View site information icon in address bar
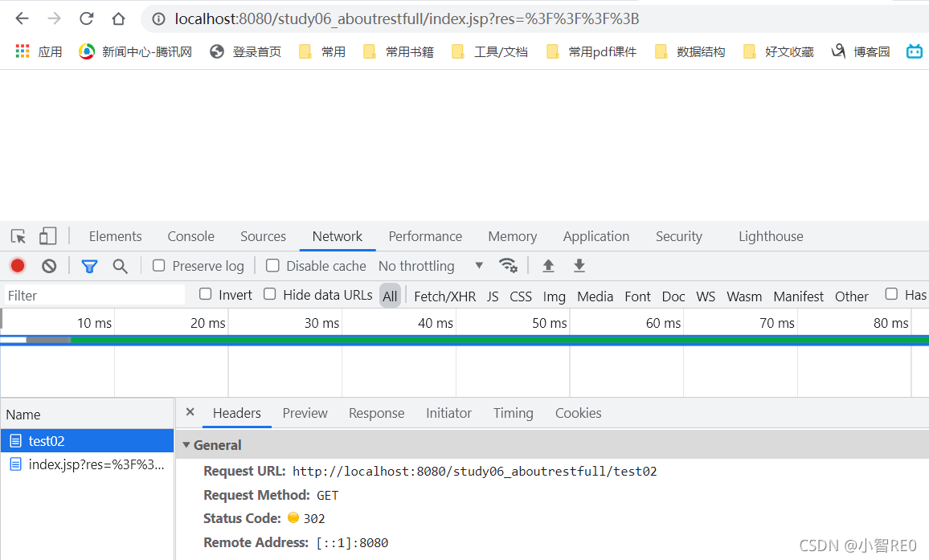Screen dimensions: 929x560 [159, 19]
